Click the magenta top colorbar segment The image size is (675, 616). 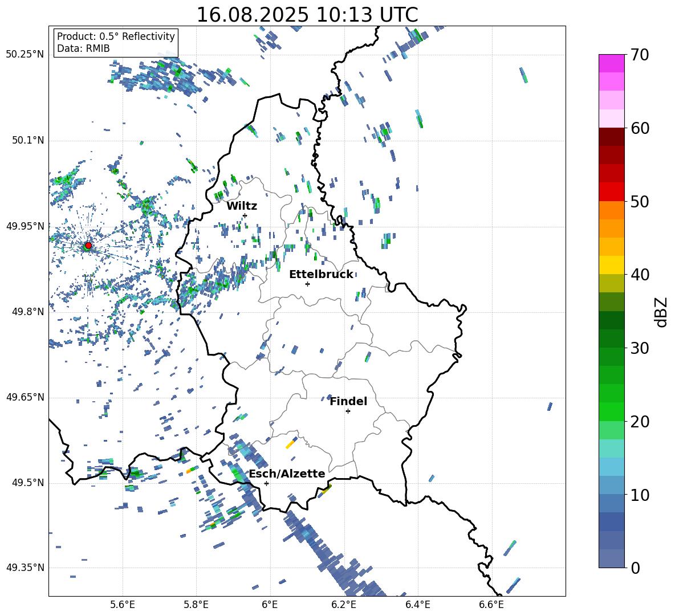tap(611, 63)
